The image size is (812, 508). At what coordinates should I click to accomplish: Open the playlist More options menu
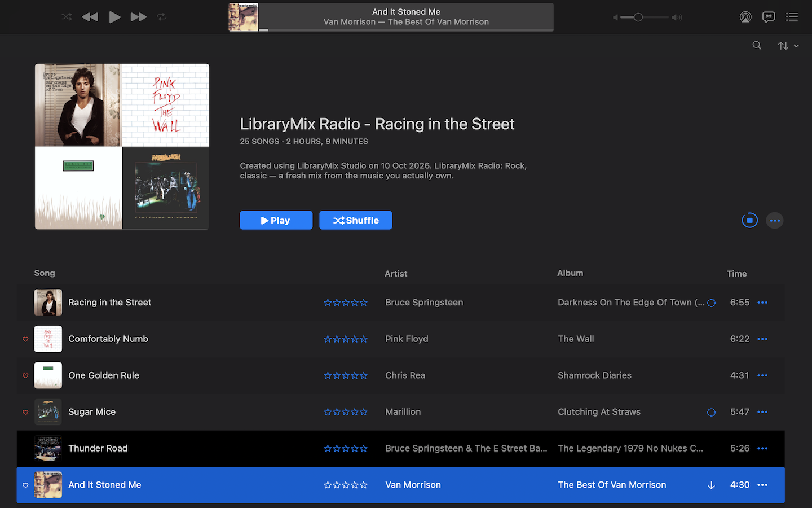(x=775, y=221)
